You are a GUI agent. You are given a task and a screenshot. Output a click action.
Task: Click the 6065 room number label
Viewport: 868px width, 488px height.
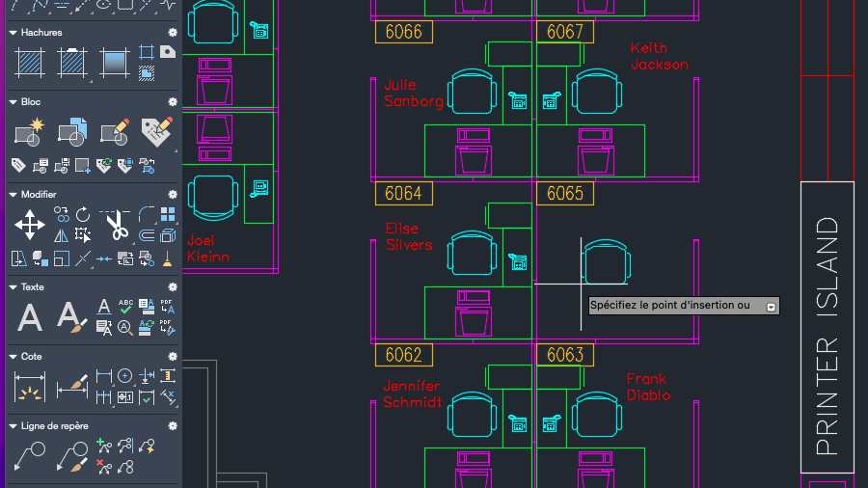(565, 194)
